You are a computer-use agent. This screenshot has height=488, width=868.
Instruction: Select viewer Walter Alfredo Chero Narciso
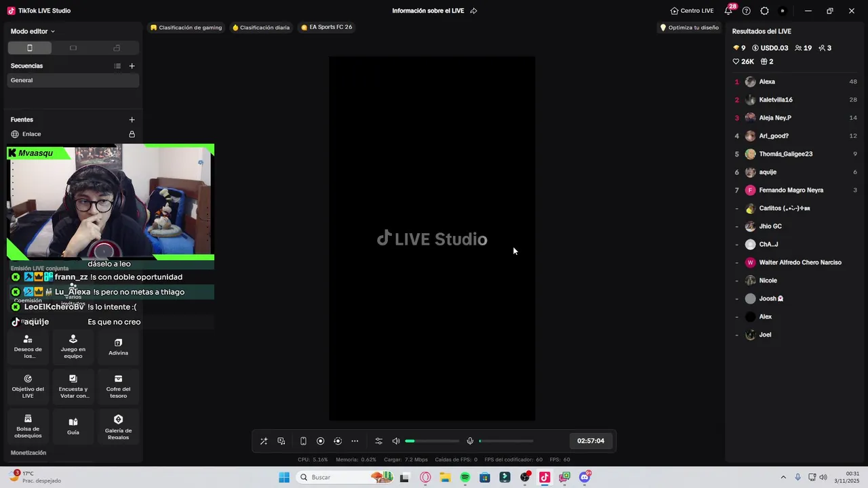[x=796, y=262]
